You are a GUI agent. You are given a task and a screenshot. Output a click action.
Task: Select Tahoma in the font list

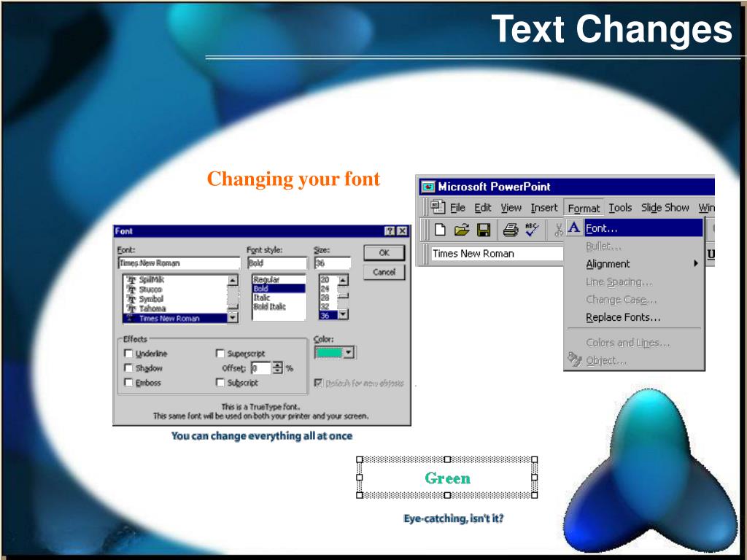point(175,308)
